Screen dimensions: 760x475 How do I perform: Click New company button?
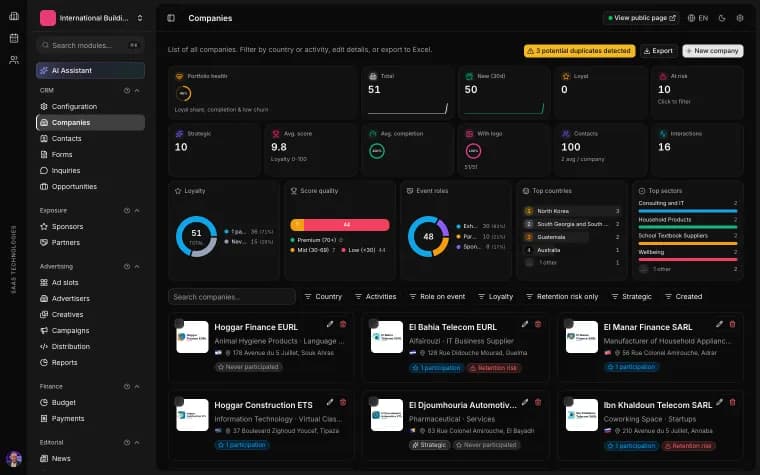pyautogui.click(x=712, y=51)
